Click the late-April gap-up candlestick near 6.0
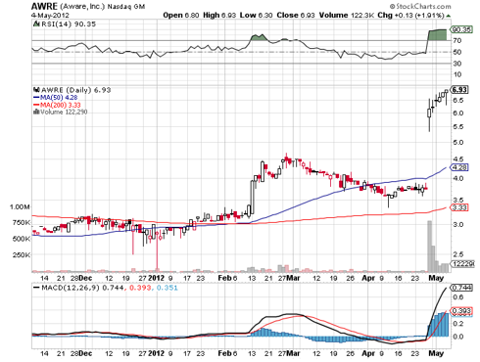480x362 pixels. (x=429, y=113)
